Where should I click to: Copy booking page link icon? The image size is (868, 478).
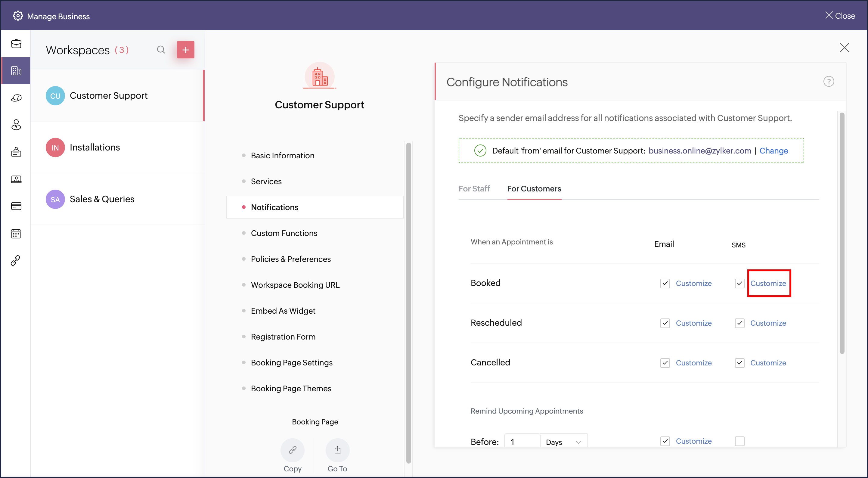pos(292,450)
